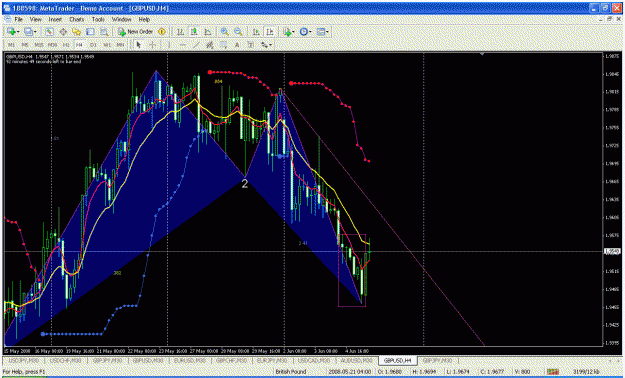Screen dimensions: 625x378
Task: Show the Data Window panel
Action: [63, 32]
